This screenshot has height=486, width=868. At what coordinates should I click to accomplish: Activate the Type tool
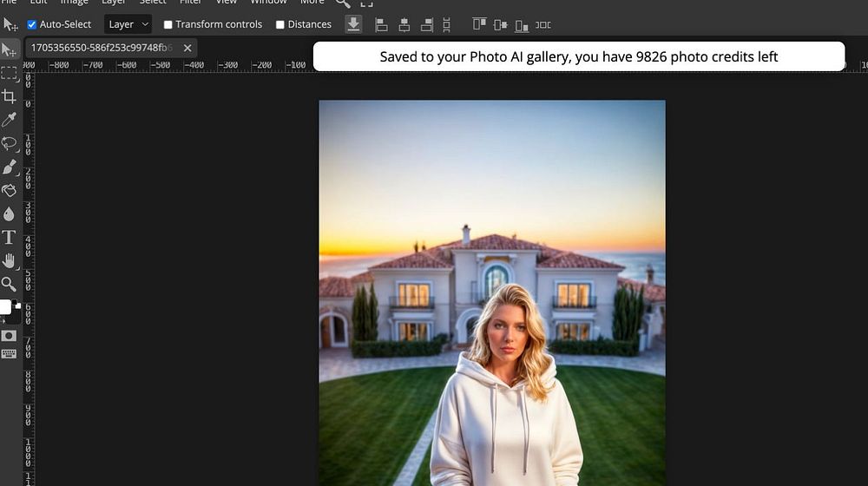click(10, 238)
